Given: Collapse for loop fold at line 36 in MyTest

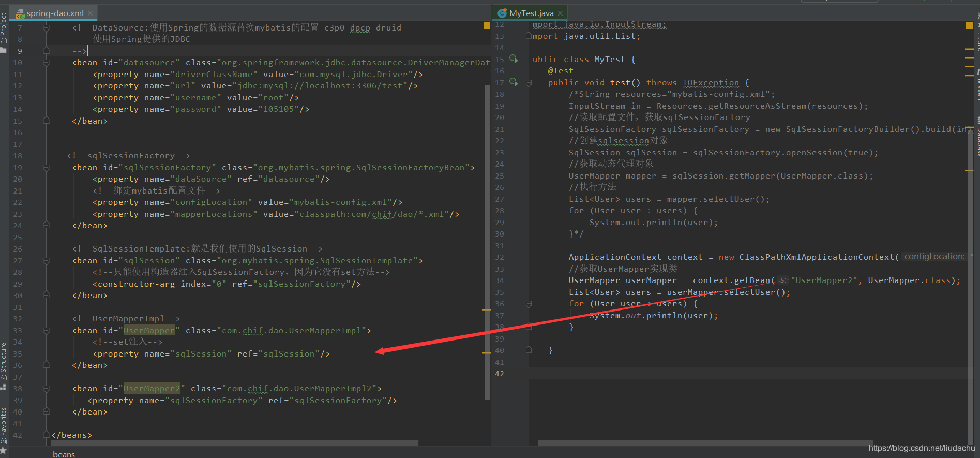Looking at the screenshot, I should pyautogui.click(x=529, y=304).
